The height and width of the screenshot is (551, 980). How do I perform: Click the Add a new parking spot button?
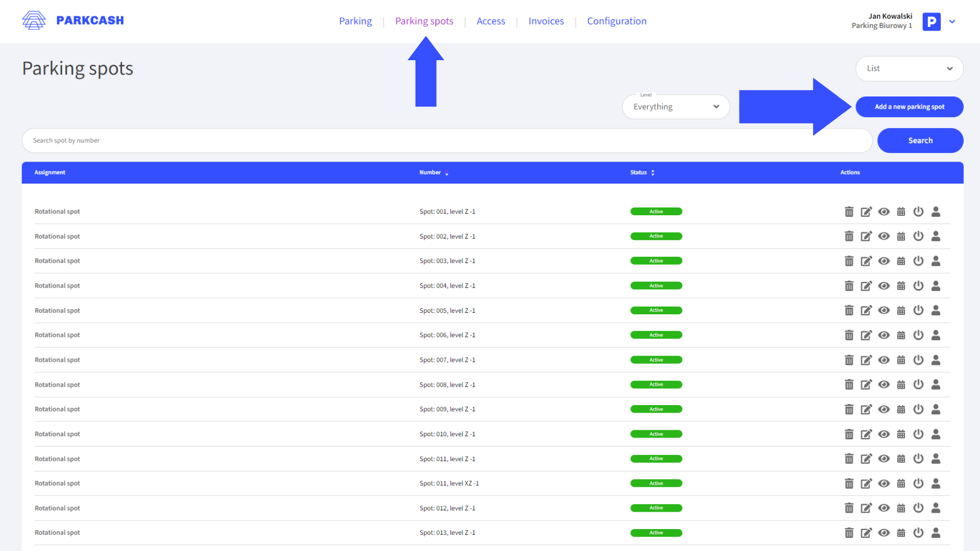[x=909, y=107]
